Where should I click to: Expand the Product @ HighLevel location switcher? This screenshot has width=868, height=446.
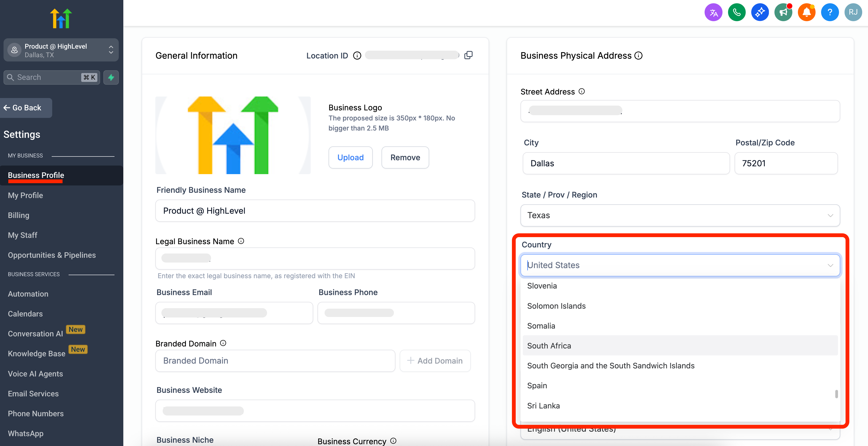61,50
